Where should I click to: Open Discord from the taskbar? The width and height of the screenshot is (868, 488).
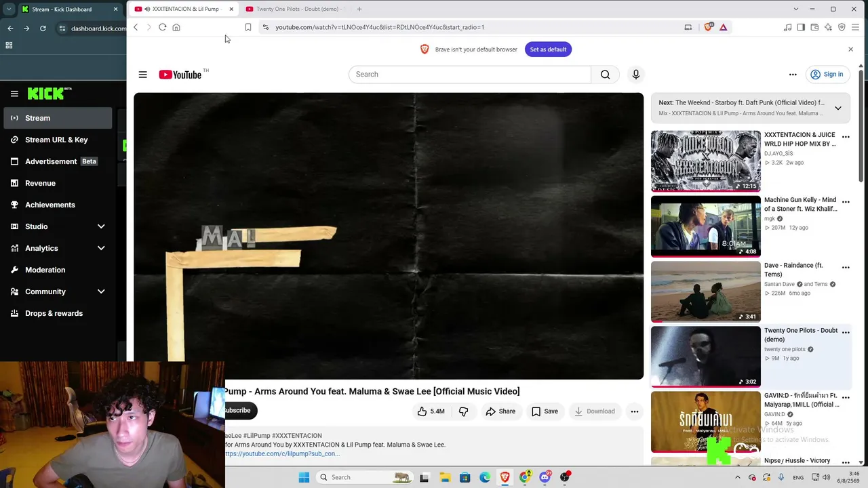[x=545, y=477]
